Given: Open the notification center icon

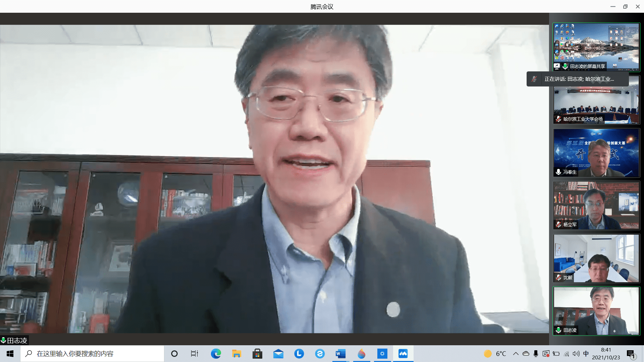Looking at the screenshot, I should pos(631,354).
